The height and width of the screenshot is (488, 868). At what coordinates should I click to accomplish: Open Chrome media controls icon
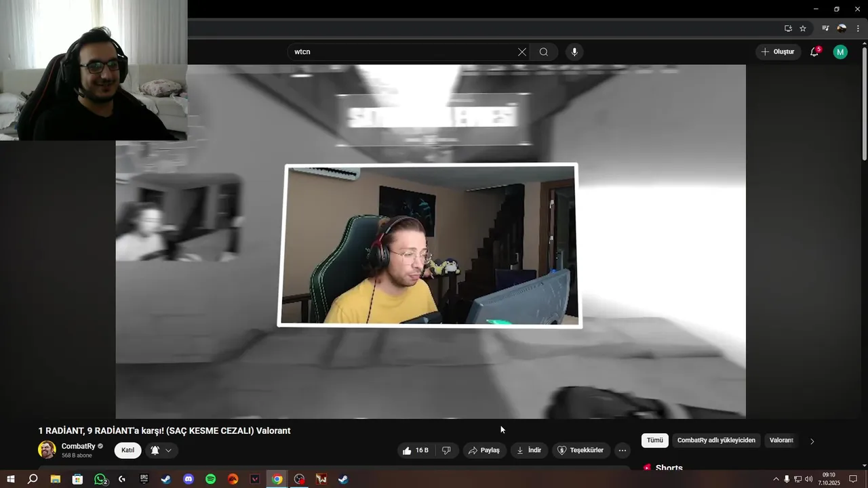(825, 28)
